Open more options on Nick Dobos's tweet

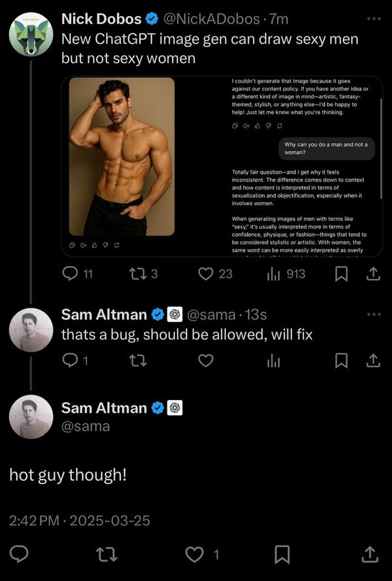pyautogui.click(x=373, y=18)
